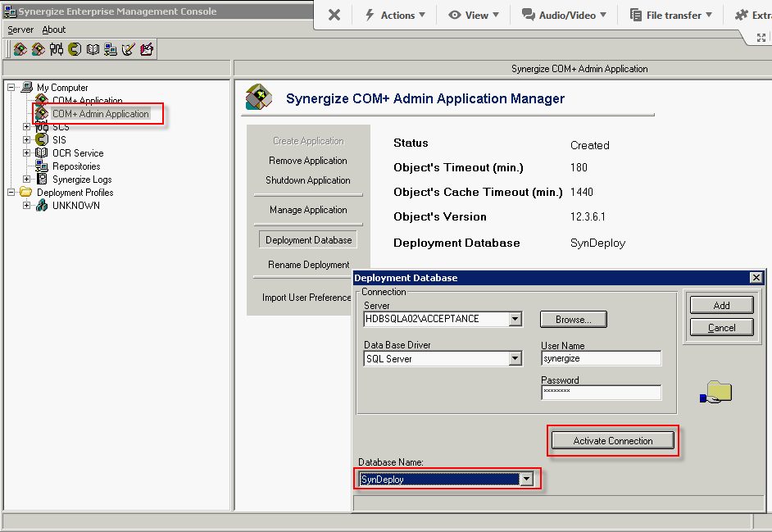Click the Synergize Logs pencil toolbar icon
Screen dimensions: 772x532
point(129,49)
